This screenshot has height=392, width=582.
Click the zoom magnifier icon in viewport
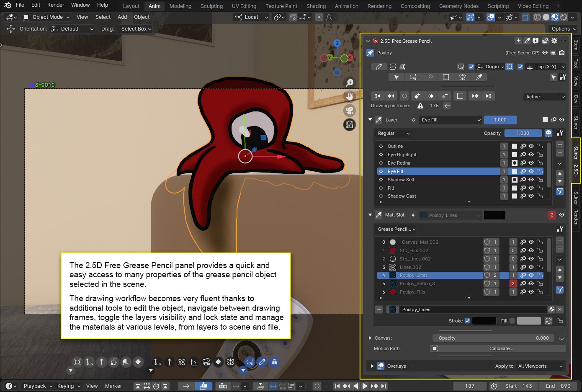[x=349, y=83]
